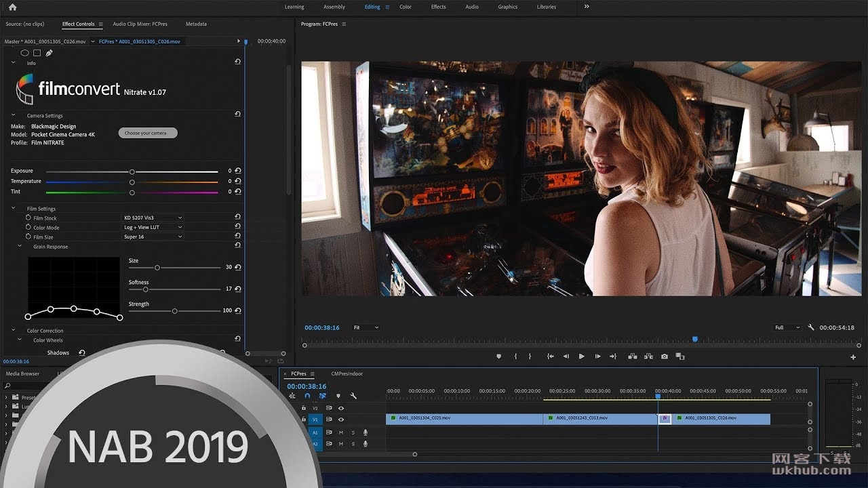
Task: Mark Out point in Program monitor
Action: 530,357
